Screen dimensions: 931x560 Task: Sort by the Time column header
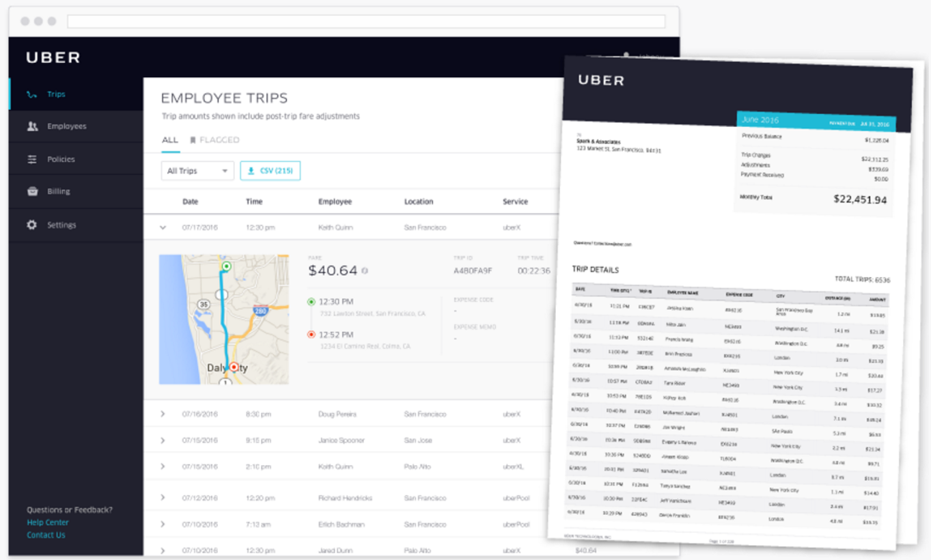coord(254,201)
